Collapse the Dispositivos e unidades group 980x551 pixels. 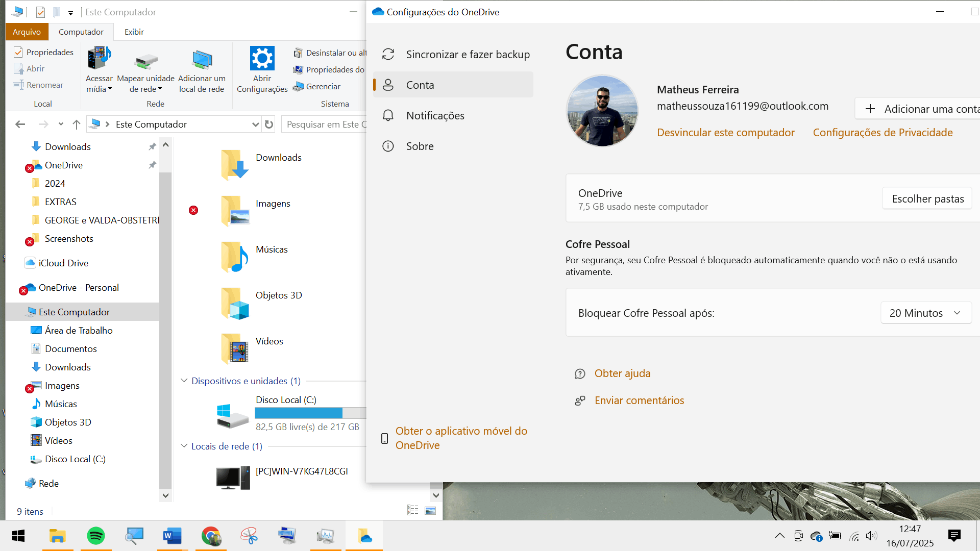[184, 381]
